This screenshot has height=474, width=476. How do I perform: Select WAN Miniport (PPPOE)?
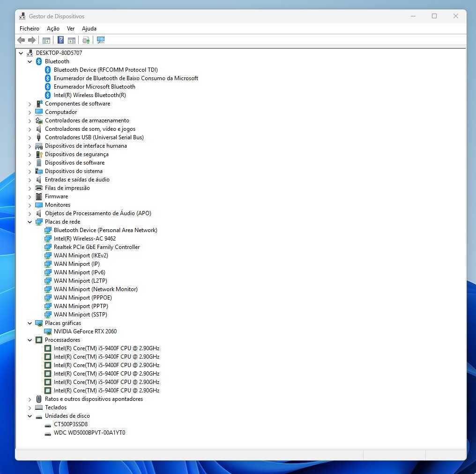click(82, 298)
